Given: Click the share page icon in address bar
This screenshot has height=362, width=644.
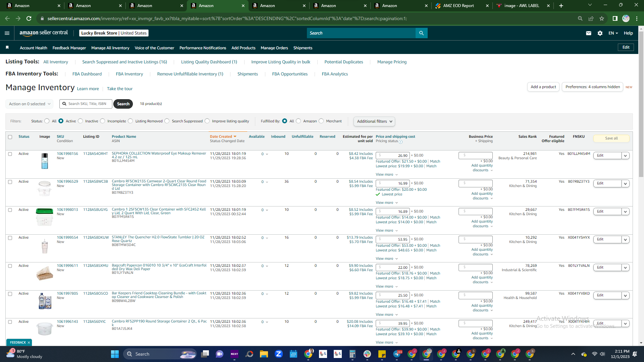Looking at the screenshot, I should pyautogui.click(x=591, y=18).
